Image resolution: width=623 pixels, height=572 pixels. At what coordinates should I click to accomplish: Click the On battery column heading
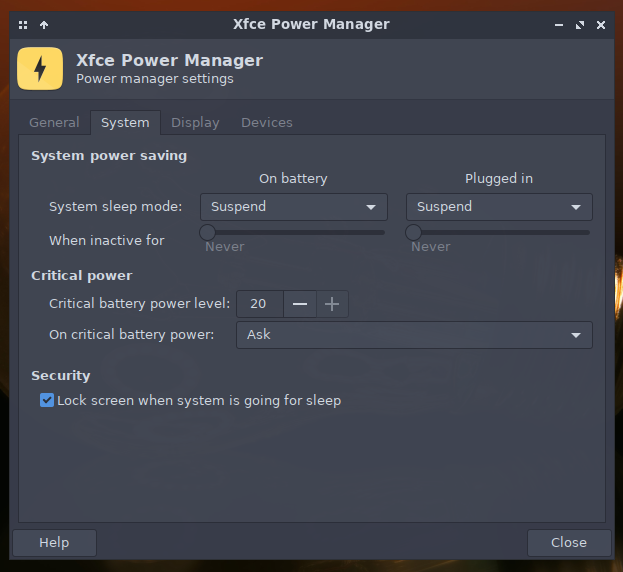pos(293,179)
